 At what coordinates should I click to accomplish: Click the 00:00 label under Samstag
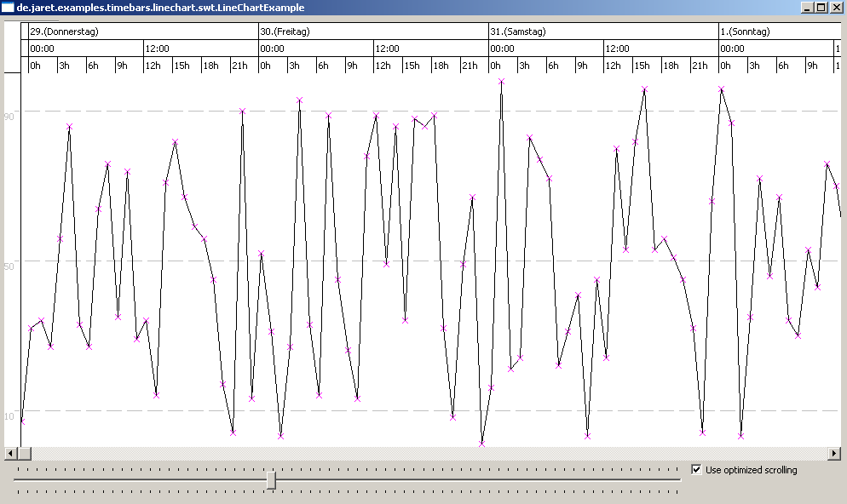[x=502, y=49]
